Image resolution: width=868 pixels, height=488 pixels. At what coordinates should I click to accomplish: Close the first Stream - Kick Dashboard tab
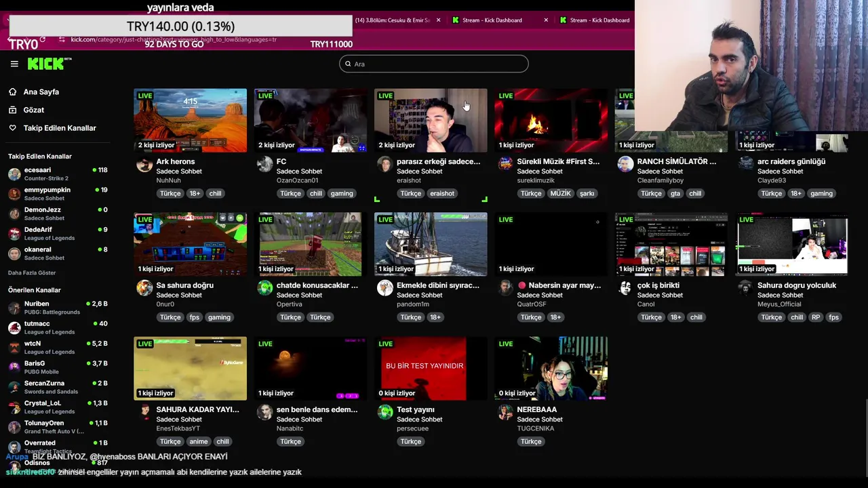[546, 20]
